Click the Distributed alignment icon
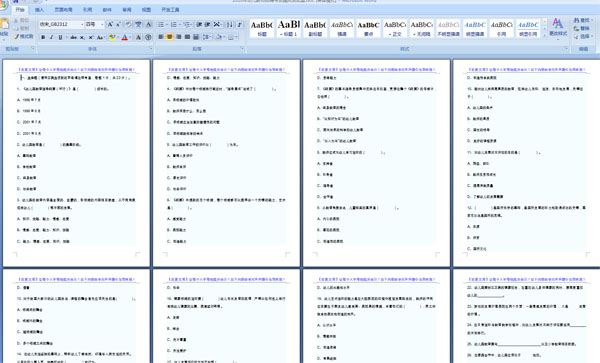This screenshot has height=363, width=600. tap(196, 37)
